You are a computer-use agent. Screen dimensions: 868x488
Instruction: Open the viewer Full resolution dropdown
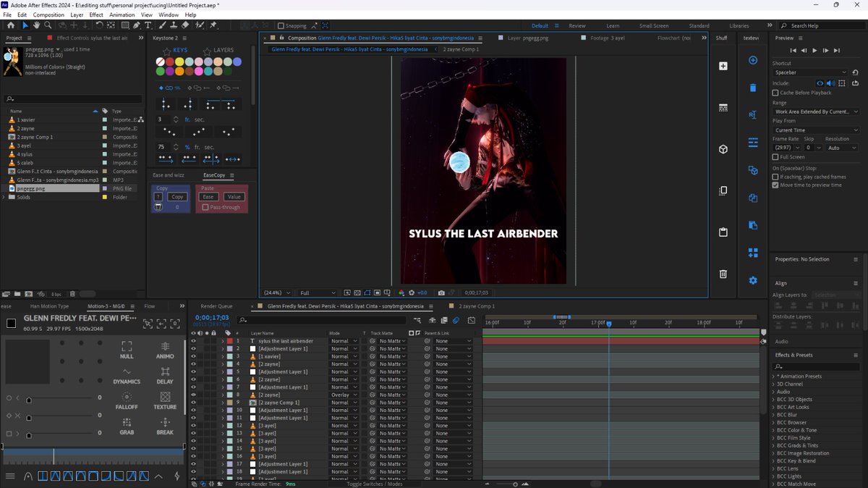click(x=318, y=293)
